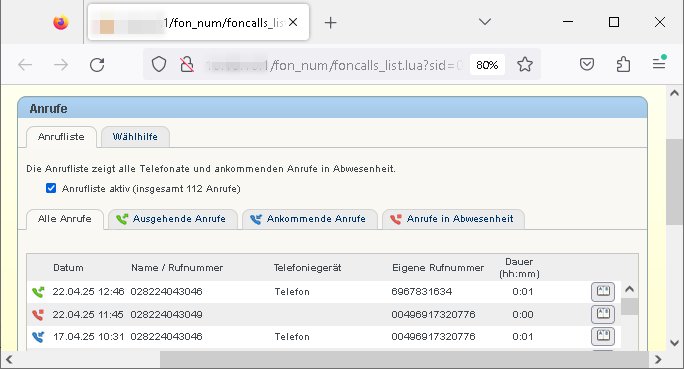This screenshot has height=369, width=684.
Task: Click the insecure connection padlock icon
Action: [187, 65]
